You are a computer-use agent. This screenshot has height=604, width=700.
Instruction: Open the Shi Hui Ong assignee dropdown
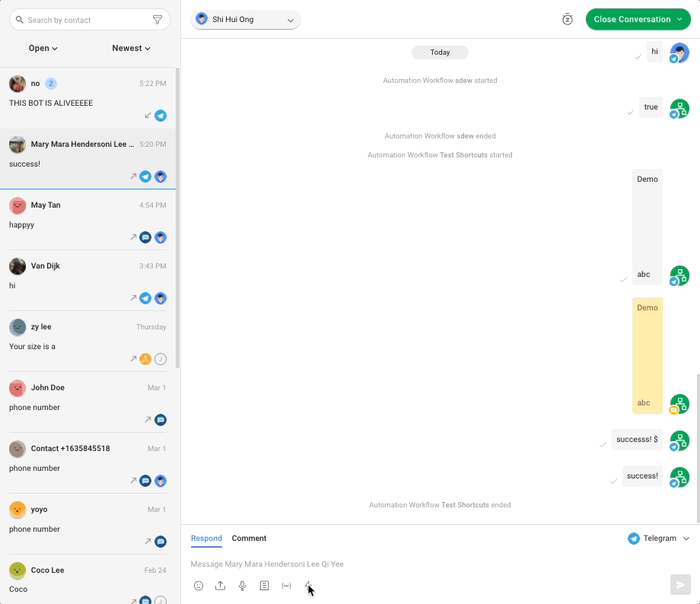coord(246,20)
